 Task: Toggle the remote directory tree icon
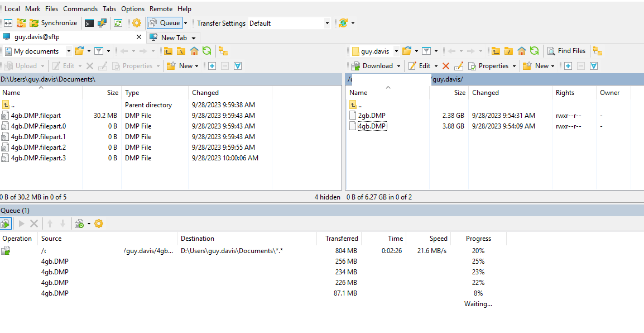tap(597, 51)
